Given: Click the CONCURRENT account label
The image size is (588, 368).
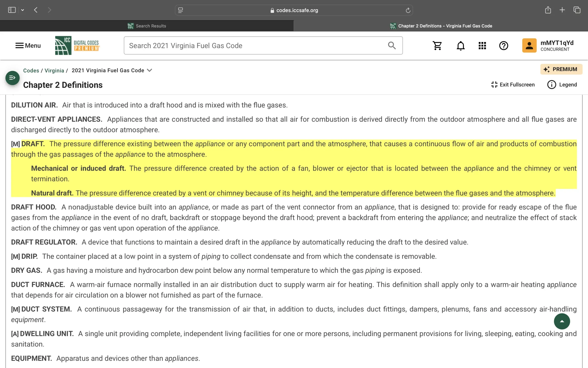Looking at the screenshot, I should 555,49.
